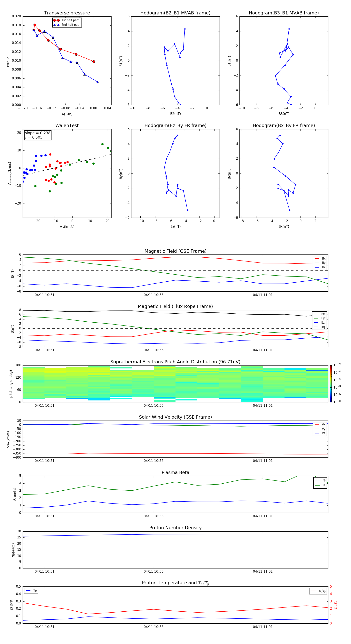The width and height of the screenshot is (351, 644).
Task: Click the "Hodogram(B2_B1 MVAB frame)" title
Action: [175, 13]
